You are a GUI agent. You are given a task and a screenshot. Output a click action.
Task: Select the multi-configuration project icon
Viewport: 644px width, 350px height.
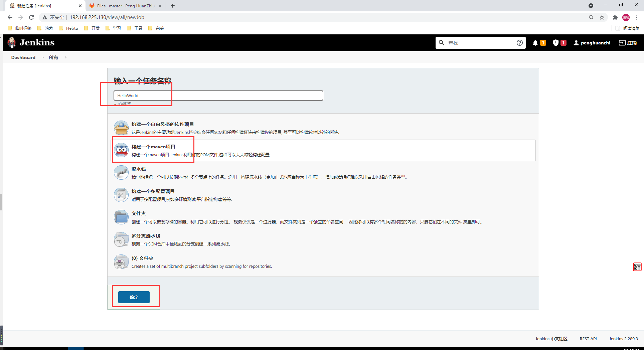121,195
